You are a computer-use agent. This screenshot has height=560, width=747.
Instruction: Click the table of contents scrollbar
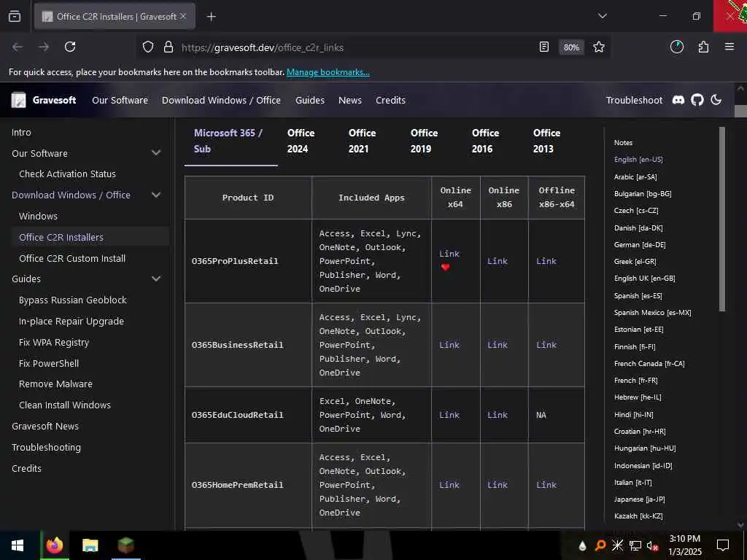coord(721,219)
